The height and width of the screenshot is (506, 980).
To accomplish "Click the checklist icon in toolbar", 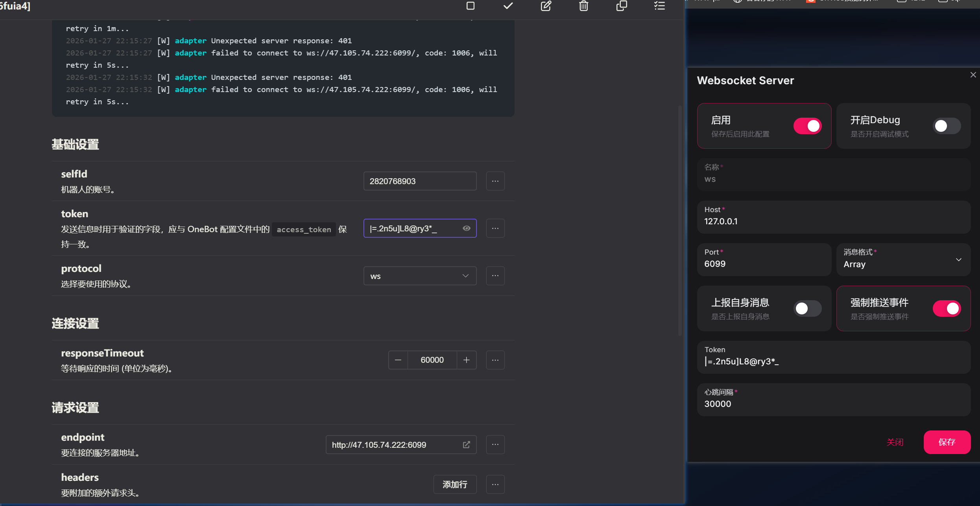I will (659, 6).
